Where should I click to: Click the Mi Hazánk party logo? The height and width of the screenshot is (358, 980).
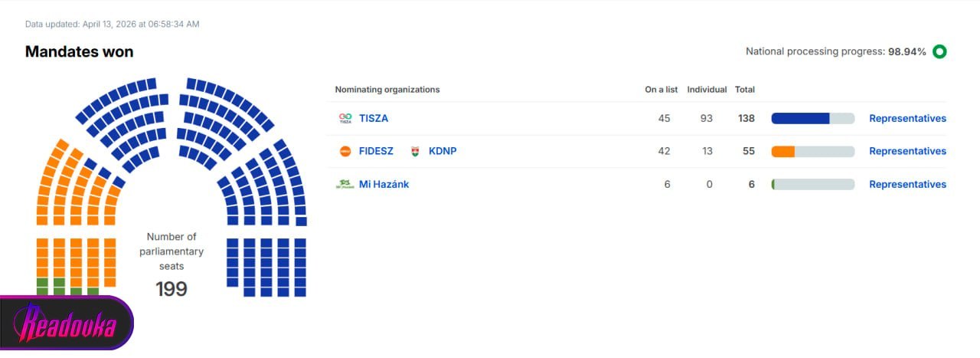(x=345, y=185)
